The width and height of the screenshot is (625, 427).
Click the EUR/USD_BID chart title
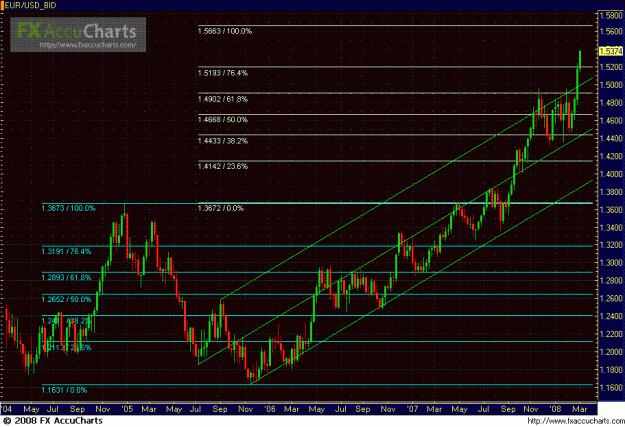click(x=30, y=6)
